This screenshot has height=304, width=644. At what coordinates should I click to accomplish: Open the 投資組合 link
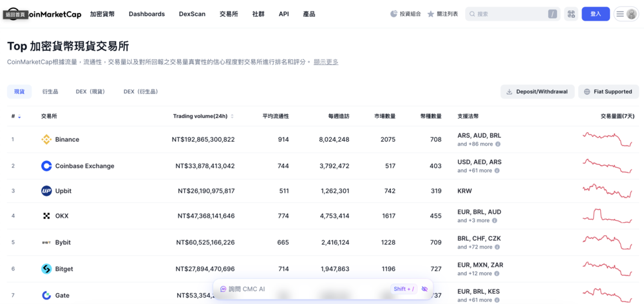405,14
